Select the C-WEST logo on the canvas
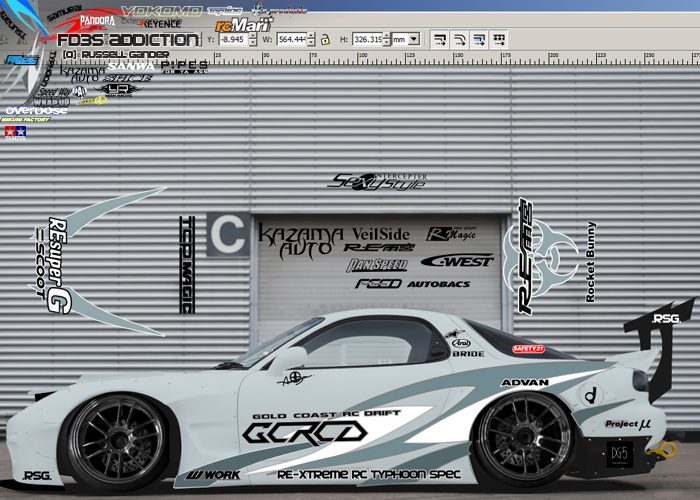700x500 pixels. tap(457, 261)
